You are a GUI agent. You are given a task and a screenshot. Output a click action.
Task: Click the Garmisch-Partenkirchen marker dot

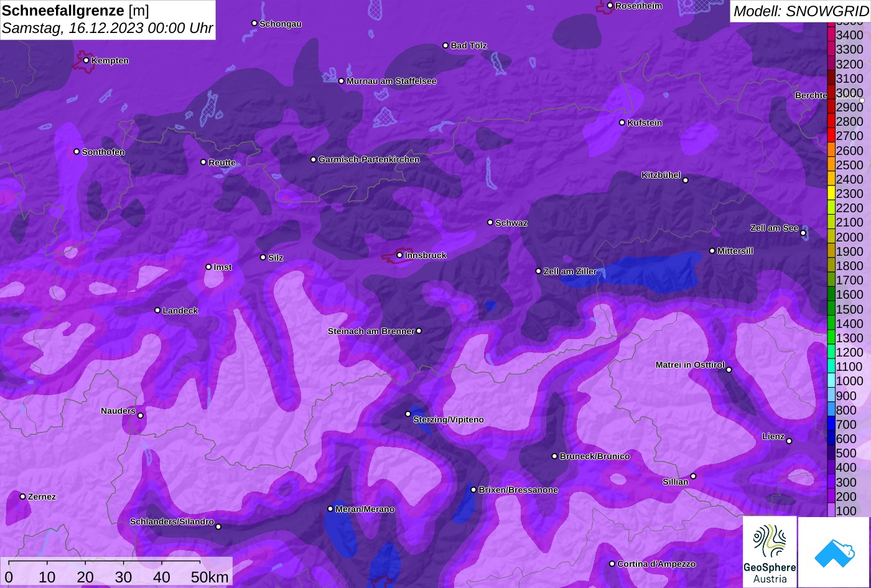coord(313,159)
